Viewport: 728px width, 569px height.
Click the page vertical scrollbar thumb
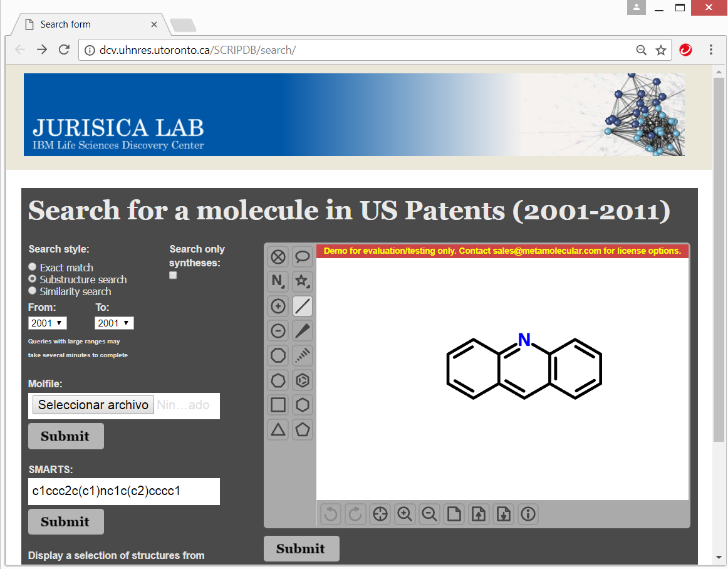[x=719, y=260]
